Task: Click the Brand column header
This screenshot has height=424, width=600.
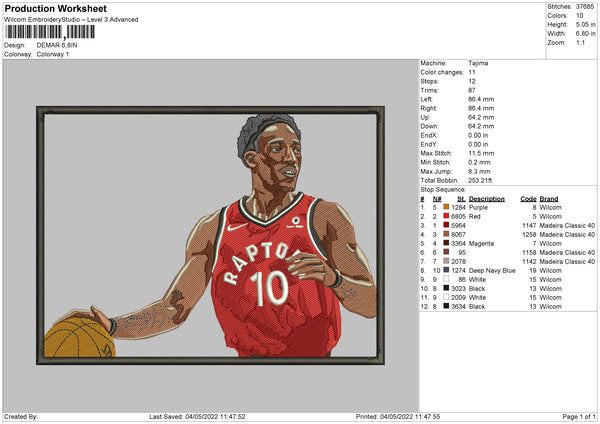Action: [x=549, y=198]
